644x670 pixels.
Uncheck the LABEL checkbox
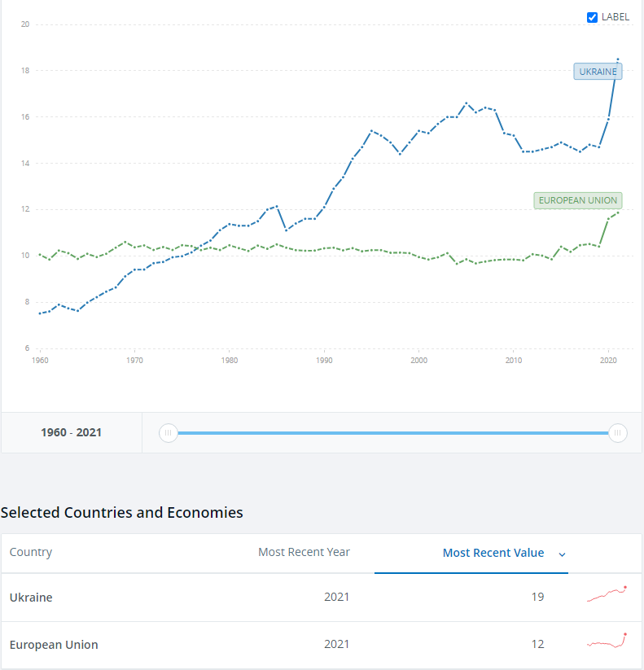pyautogui.click(x=592, y=18)
